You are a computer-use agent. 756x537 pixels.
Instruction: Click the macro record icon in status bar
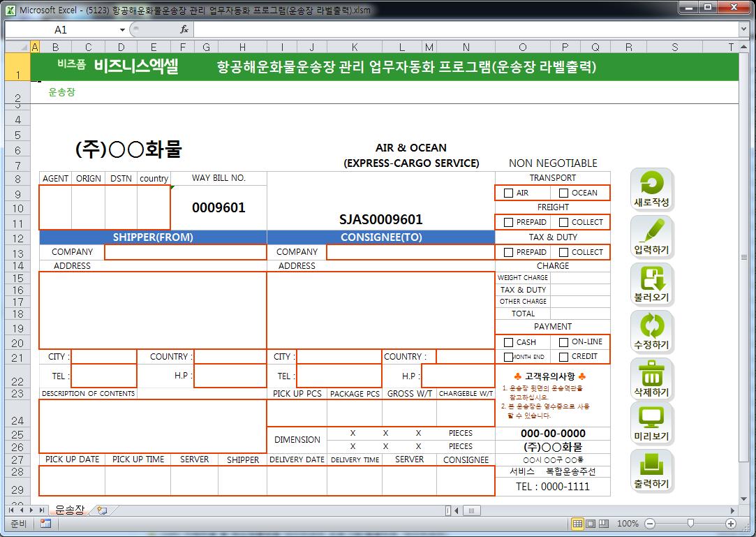[46, 524]
